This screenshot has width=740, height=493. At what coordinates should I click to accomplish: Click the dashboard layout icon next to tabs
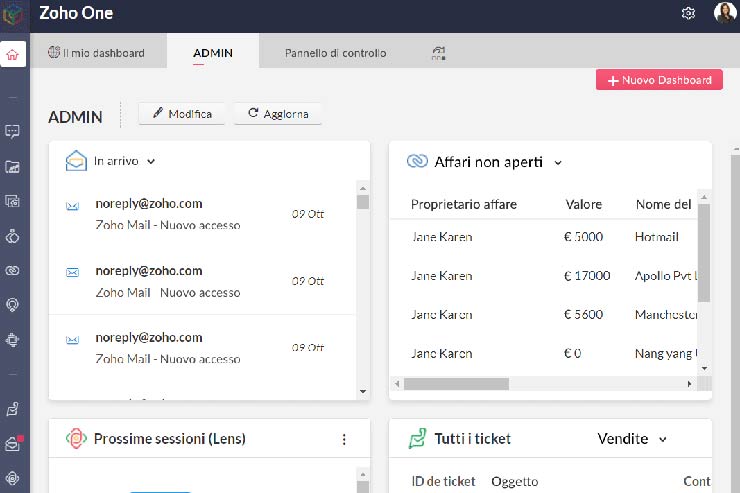tap(438, 53)
